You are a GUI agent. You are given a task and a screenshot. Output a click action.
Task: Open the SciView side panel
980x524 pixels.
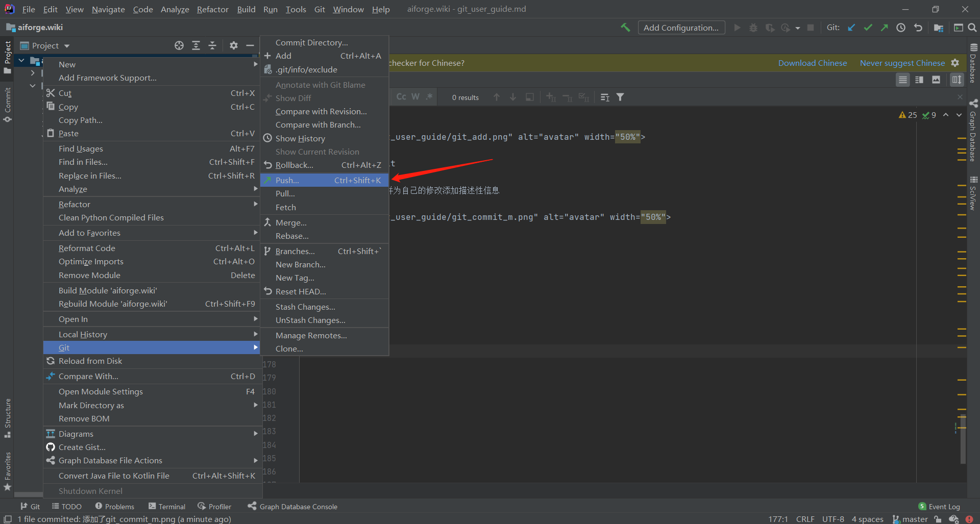click(x=973, y=193)
